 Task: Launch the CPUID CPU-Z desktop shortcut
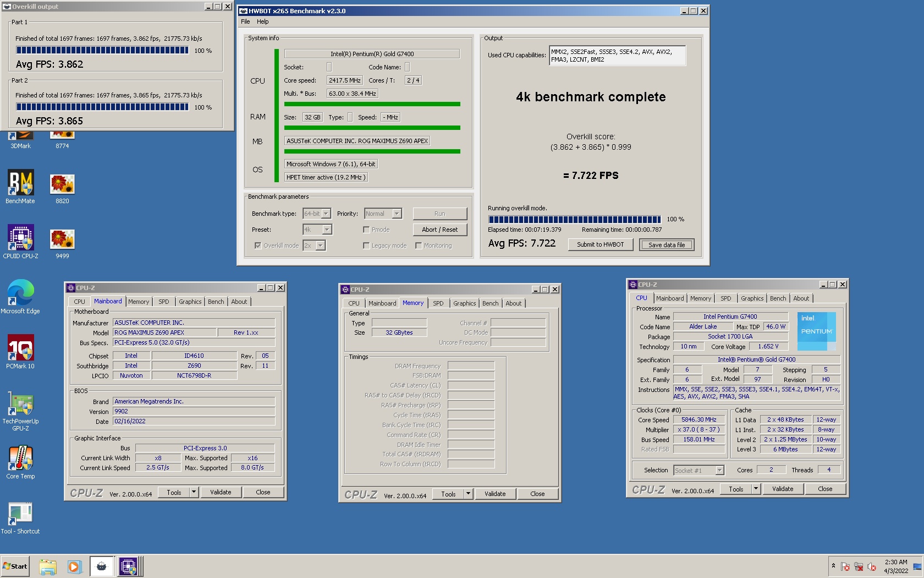[x=20, y=242]
